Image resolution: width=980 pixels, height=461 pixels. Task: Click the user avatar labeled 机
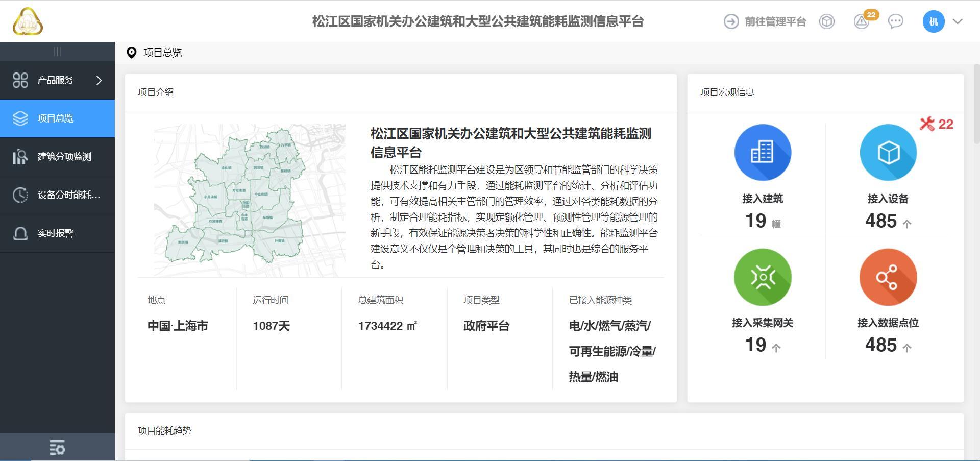[933, 21]
